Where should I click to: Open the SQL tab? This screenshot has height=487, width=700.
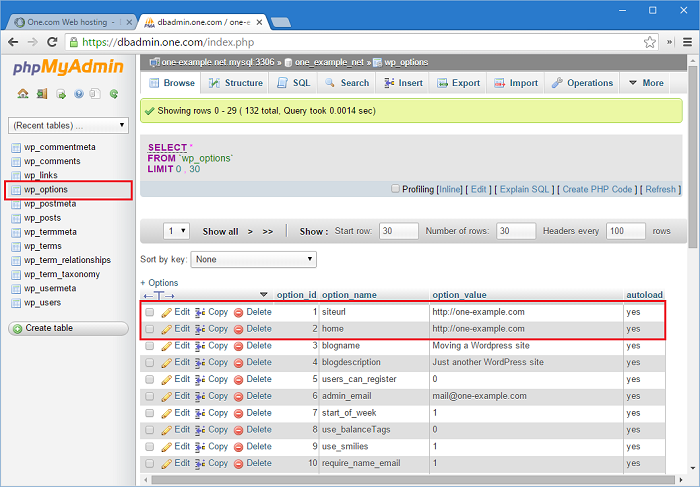click(x=293, y=83)
